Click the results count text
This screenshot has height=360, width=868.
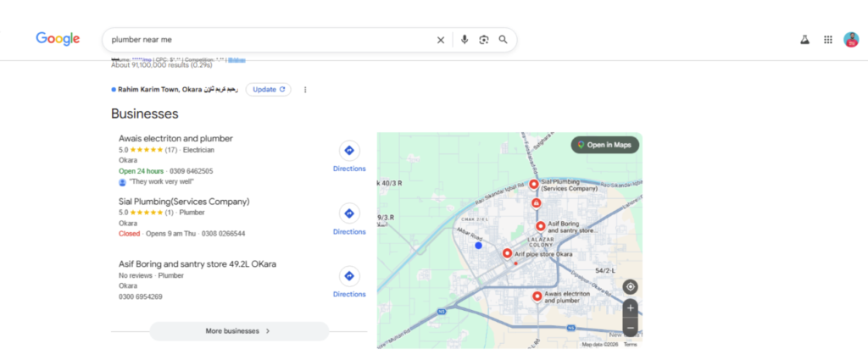point(162,65)
